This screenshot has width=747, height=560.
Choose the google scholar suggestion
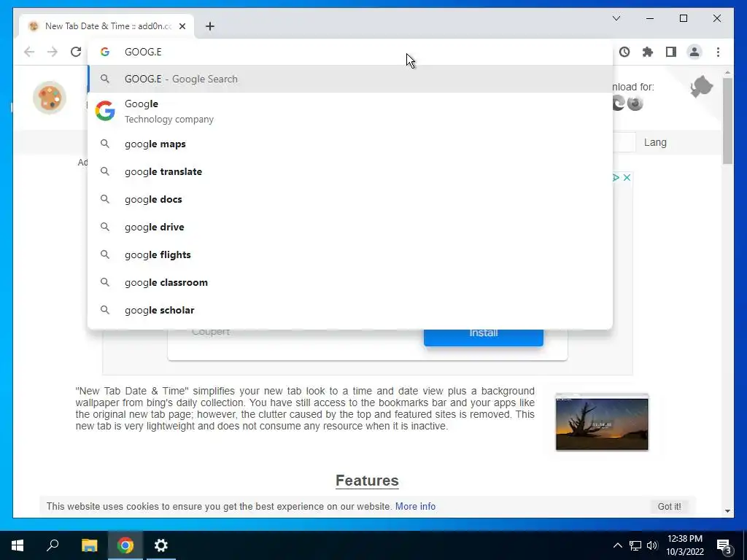[350, 310]
